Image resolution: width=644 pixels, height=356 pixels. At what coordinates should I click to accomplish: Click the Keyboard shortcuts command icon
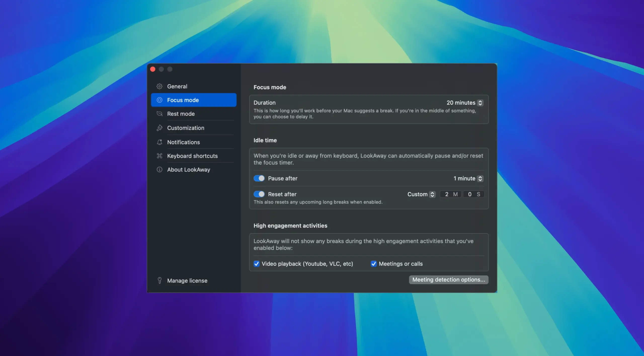coord(159,156)
